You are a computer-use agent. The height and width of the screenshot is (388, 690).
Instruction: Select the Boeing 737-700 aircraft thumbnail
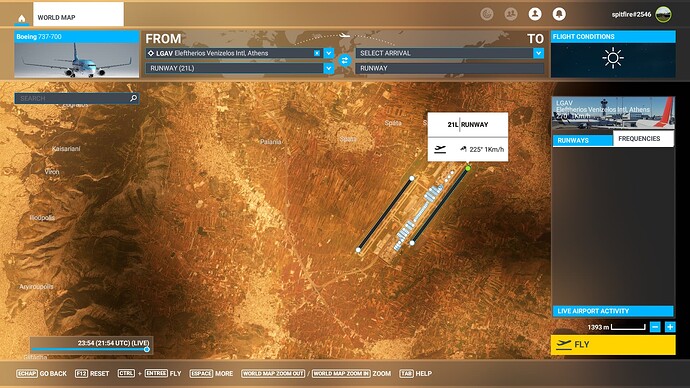tap(77, 55)
